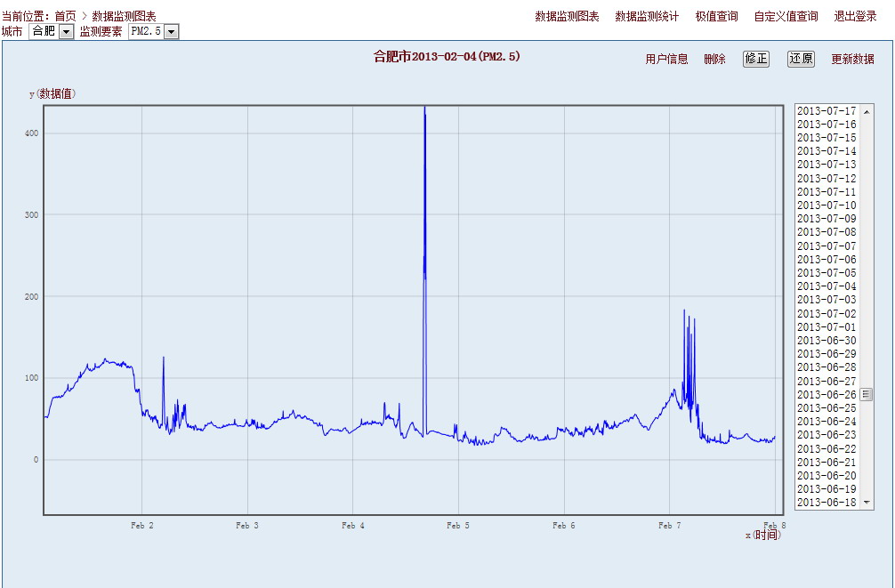Select date 2013-06-30 from the list
895x588 pixels.
[x=826, y=341]
